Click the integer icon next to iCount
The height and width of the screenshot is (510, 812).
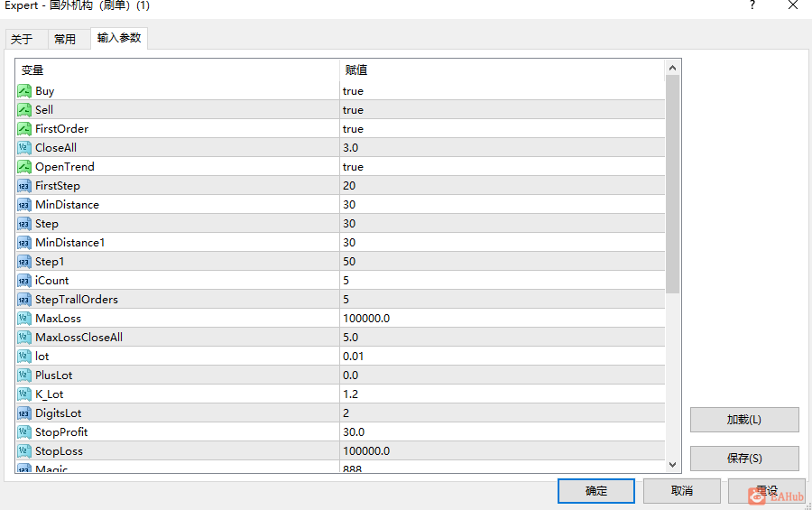pos(24,281)
